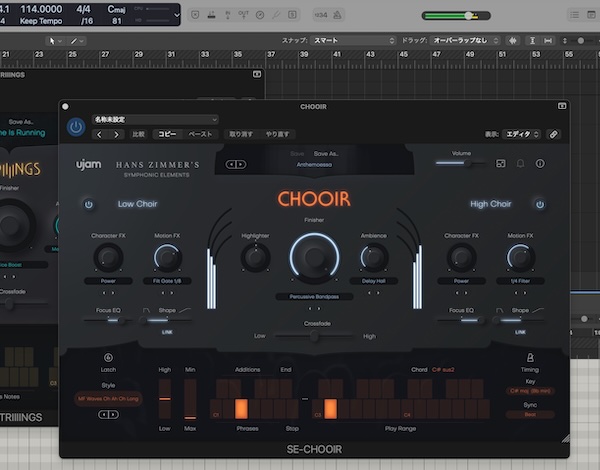Click the preset browser previous/next arrows pill
600x470 pixels.
click(236, 164)
